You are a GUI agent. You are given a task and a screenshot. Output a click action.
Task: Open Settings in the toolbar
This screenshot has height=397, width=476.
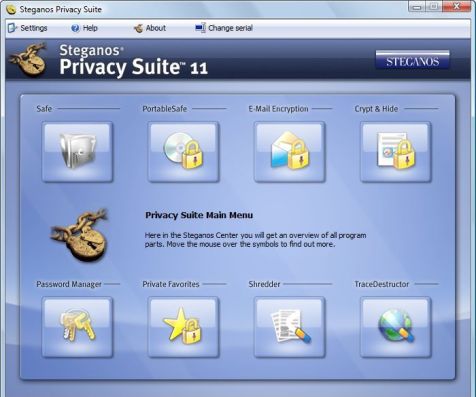(x=28, y=28)
